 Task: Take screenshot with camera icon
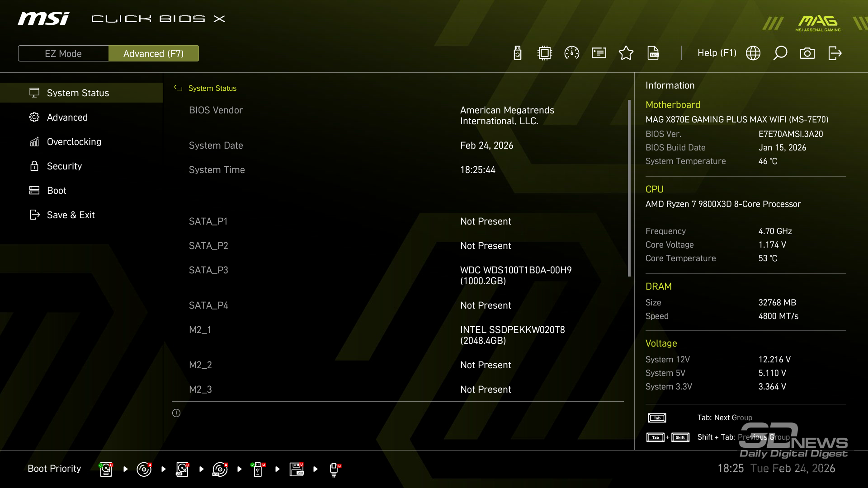[807, 53]
